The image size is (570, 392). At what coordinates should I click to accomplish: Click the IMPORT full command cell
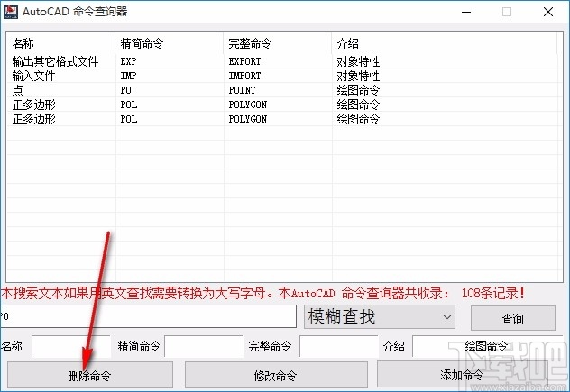244,76
